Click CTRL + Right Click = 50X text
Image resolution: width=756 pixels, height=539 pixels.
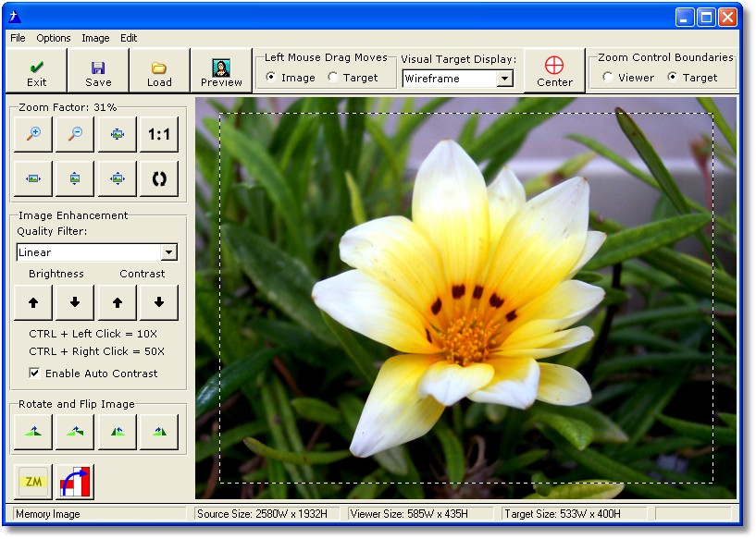tap(96, 351)
